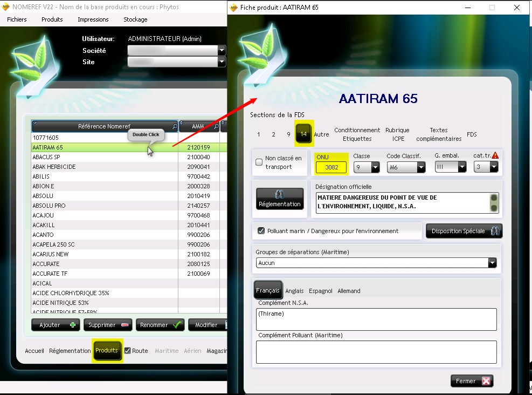Open the Groupes de séparations dropdown
Viewport: 532px width, 395px height.
click(x=492, y=263)
